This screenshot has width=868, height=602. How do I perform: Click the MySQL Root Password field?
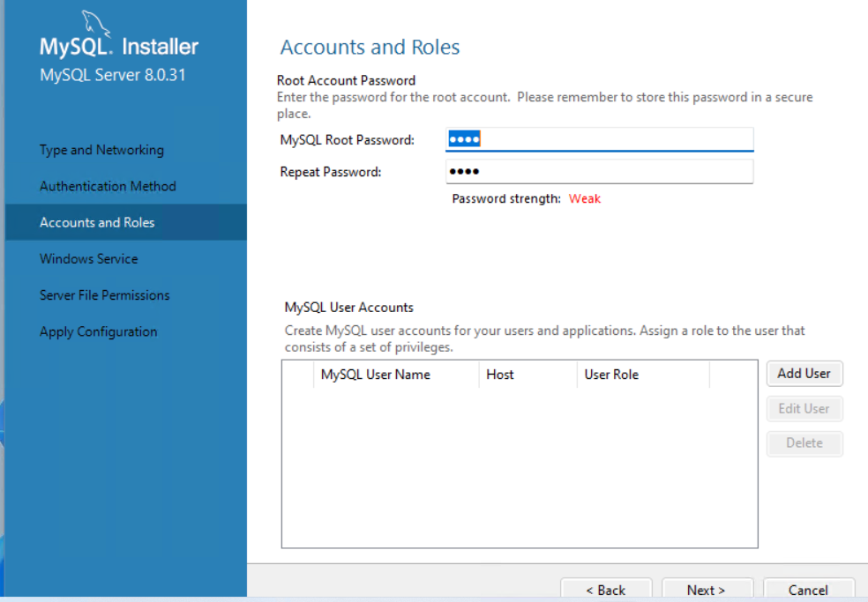click(x=600, y=139)
